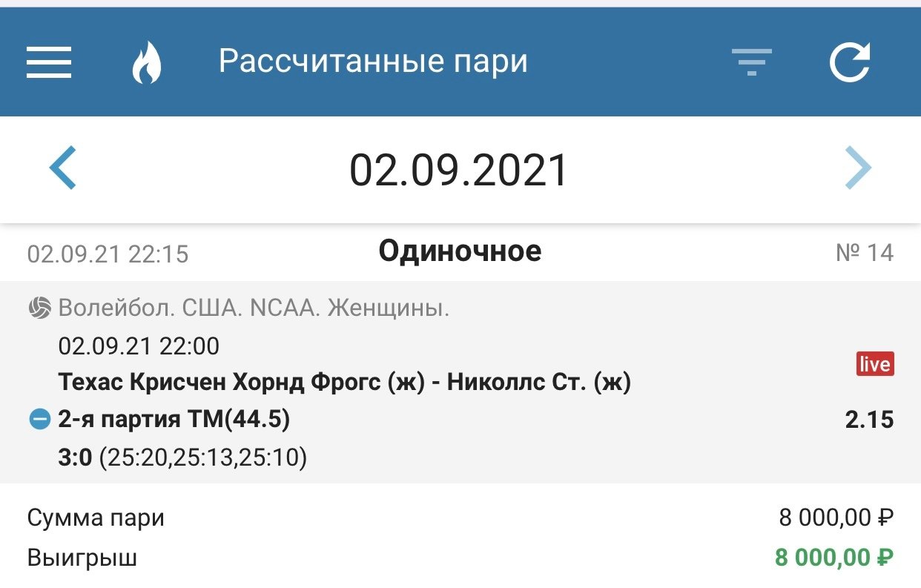The image size is (921, 588).
Task: Open the filter options icon
Action: [751, 62]
